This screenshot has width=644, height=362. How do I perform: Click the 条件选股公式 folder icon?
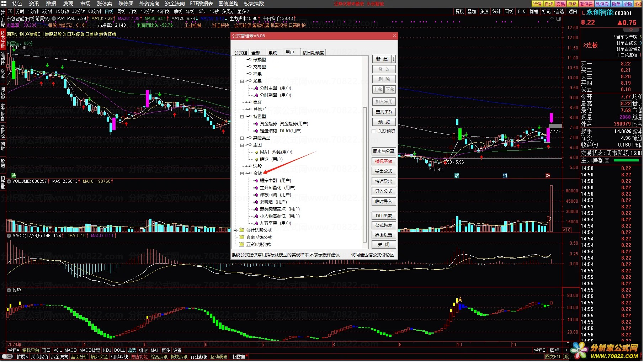point(242,230)
